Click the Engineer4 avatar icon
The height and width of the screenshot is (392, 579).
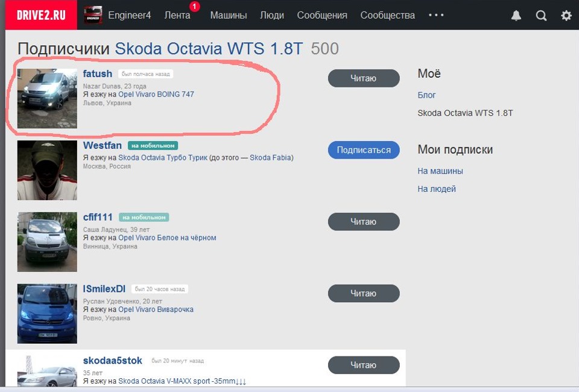tap(93, 15)
